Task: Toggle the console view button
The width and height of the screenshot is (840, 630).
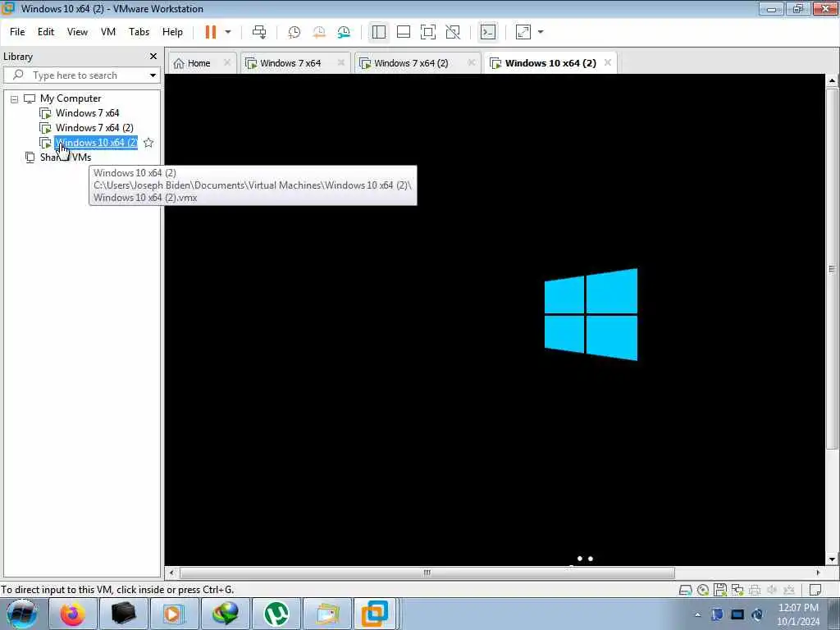Action: point(488,32)
